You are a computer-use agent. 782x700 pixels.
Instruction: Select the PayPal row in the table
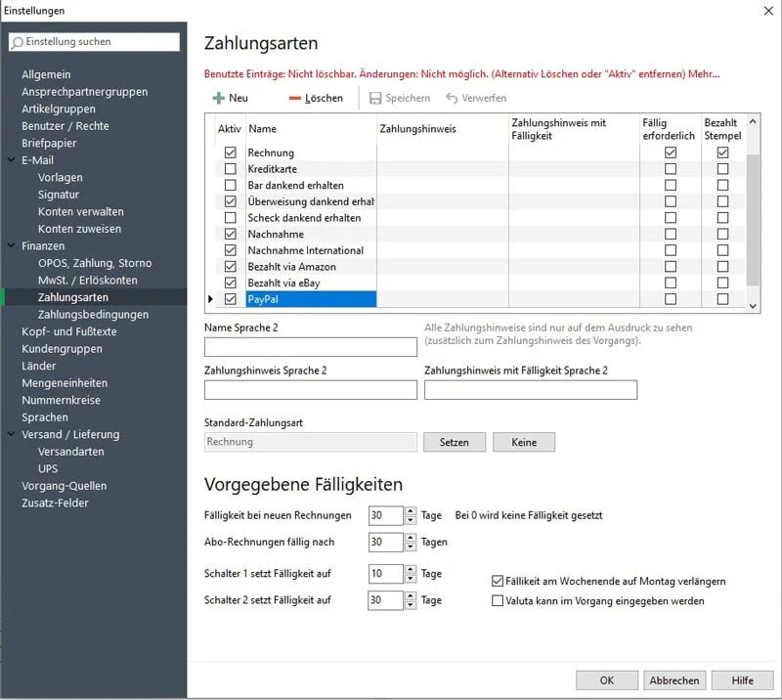click(310, 299)
